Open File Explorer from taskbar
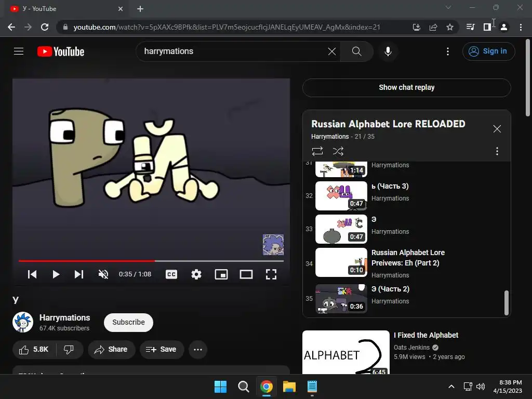The height and width of the screenshot is (399, 532). pos(289,387)
